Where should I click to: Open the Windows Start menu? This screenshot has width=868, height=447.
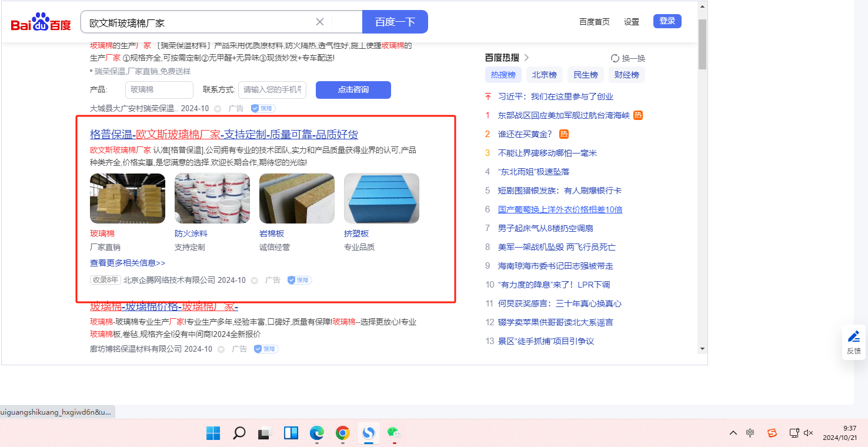(x=213, y=433)
